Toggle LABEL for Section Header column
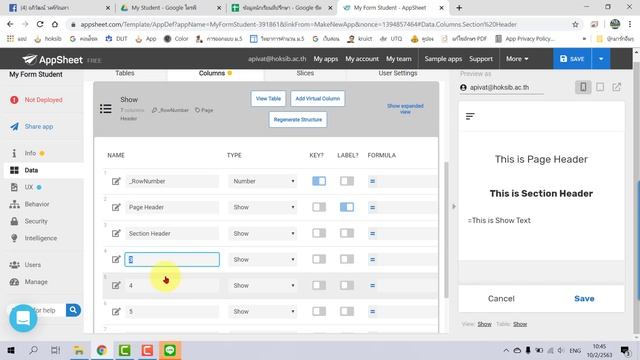Screen dimensions: 640x360 (x=347, y=233)
